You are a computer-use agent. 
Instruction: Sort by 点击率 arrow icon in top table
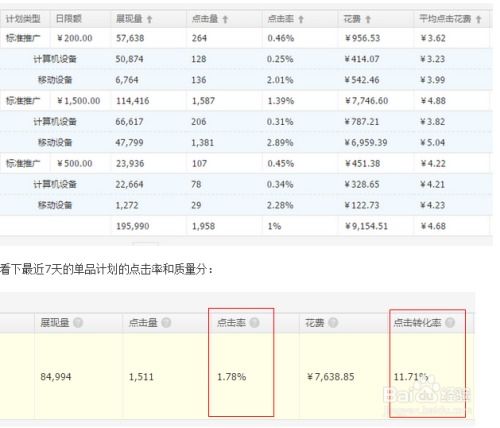pyautogui.click(x=301, y=19)
